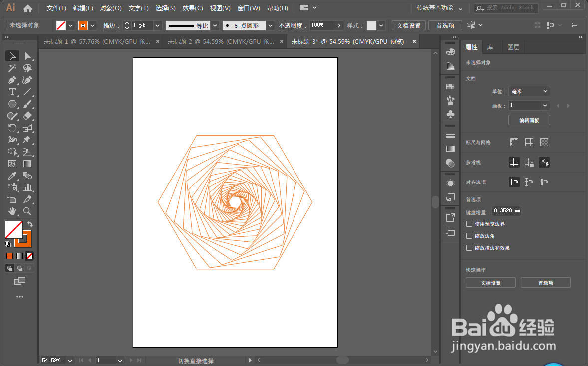Click the home icon
Image resolution: width=588 pixels, height=366 pixels.
point(28,8)
